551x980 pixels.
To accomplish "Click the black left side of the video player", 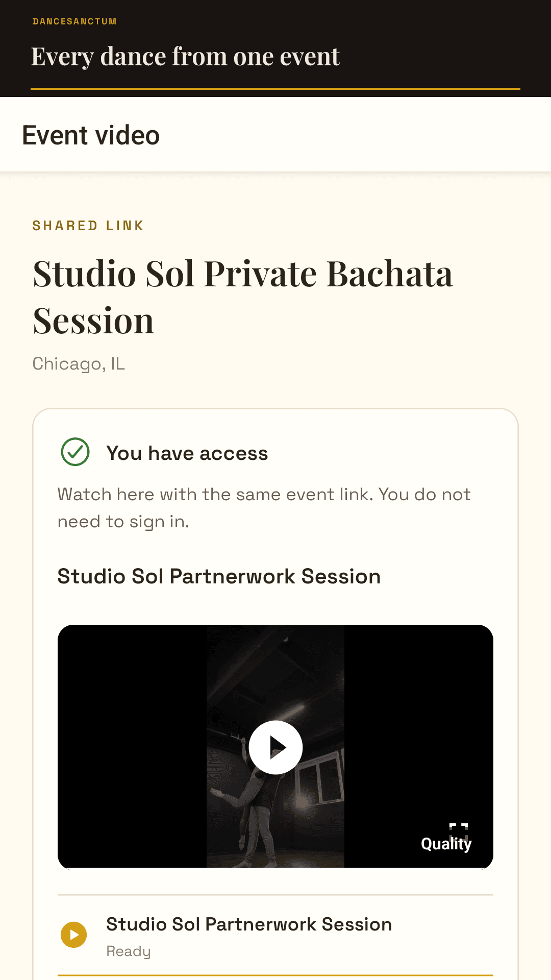I will [132, 746].
